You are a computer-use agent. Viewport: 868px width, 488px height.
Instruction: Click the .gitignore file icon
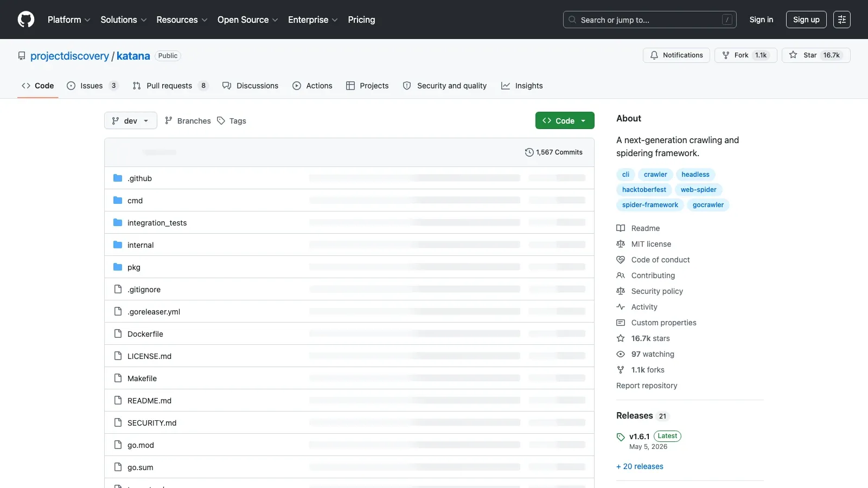118,289
